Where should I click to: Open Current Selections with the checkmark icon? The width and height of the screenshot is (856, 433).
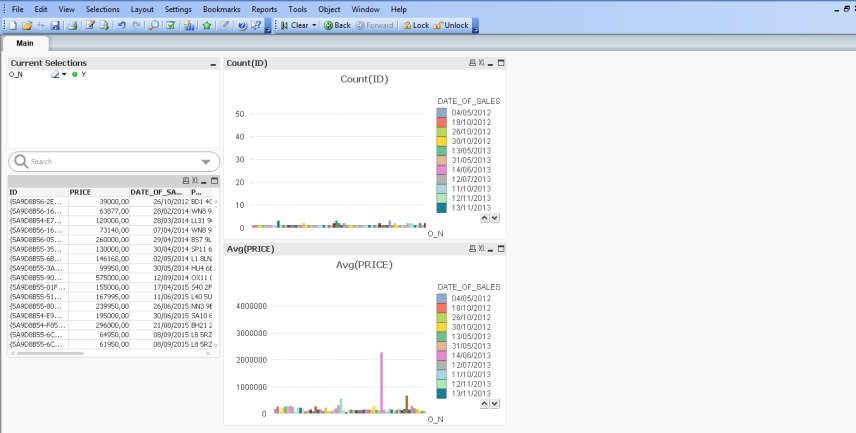click(x=171, y=25)
